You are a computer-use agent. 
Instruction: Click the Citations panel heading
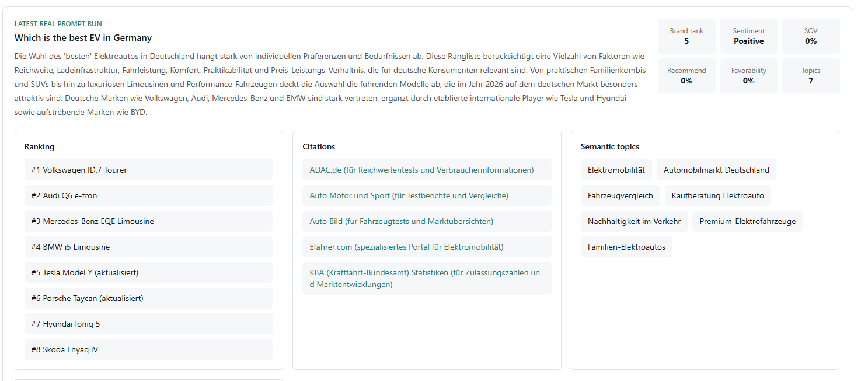coord(319,147)
